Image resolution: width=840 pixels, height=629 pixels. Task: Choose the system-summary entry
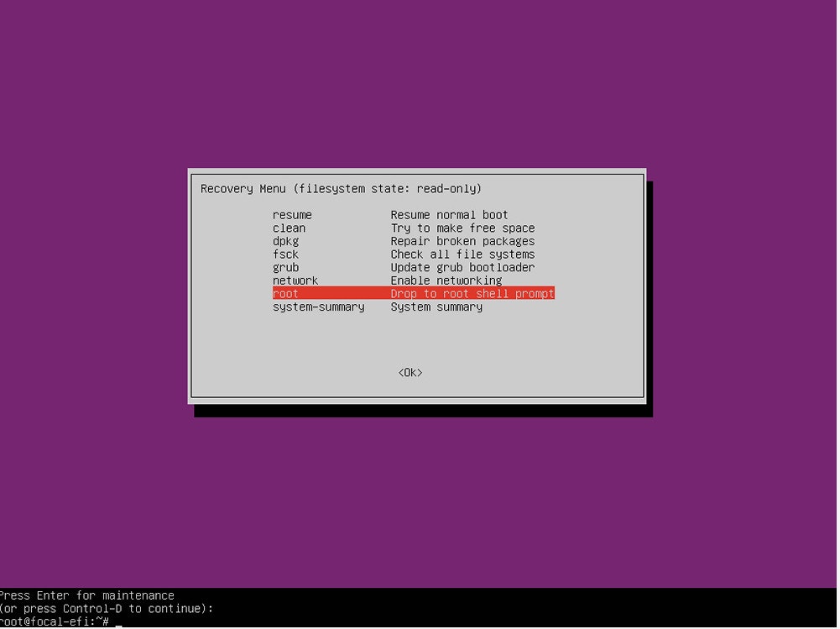coord(319,307)
